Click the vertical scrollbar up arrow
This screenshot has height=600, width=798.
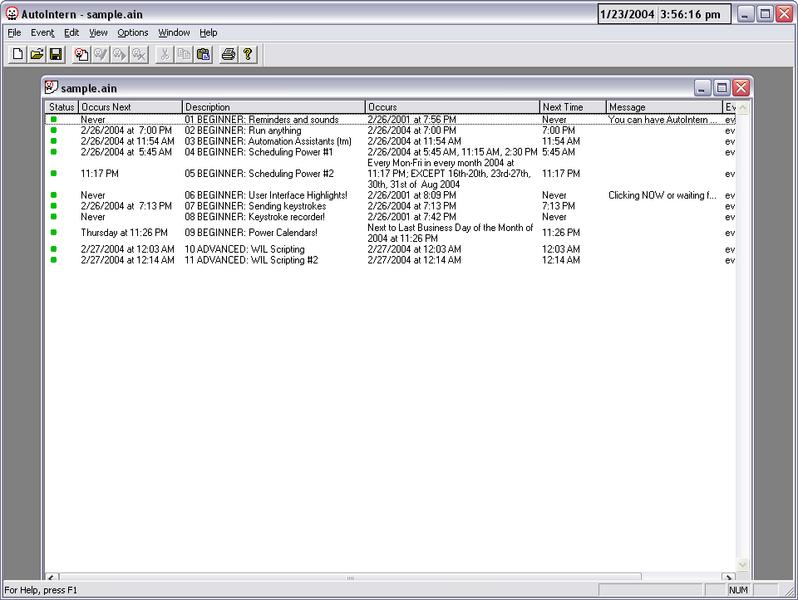click(x=743, y=107)
